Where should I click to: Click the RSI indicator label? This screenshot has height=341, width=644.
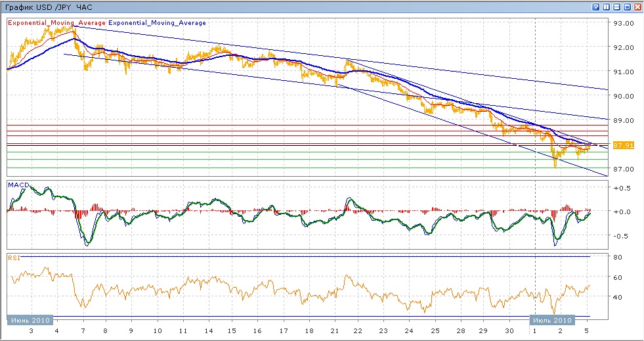(14, 258)
